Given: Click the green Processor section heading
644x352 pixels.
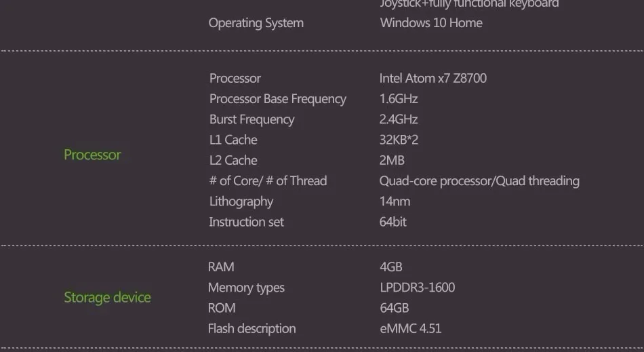Looking at the screenshot, I should pos(92,155).
